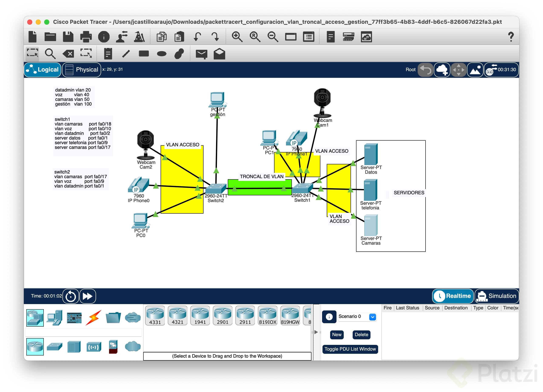Image resolution: width=543 pixels, height=392 pixels.
Task: Select Connections lightning bolt category
Action: (x=94, y=318)
